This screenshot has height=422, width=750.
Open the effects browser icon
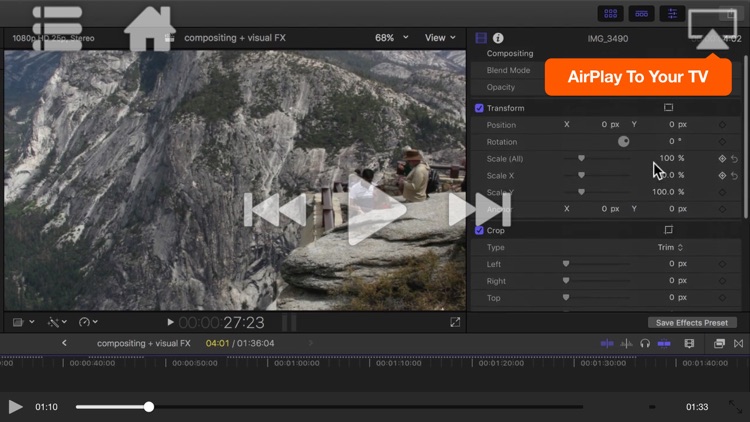tap(719, 344)
